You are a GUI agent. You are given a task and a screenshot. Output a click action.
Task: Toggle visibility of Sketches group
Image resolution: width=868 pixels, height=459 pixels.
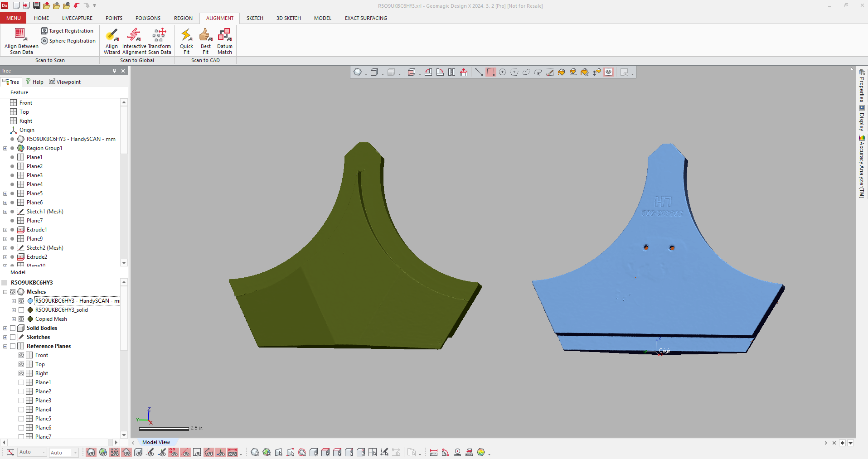[x=13, y=337]
